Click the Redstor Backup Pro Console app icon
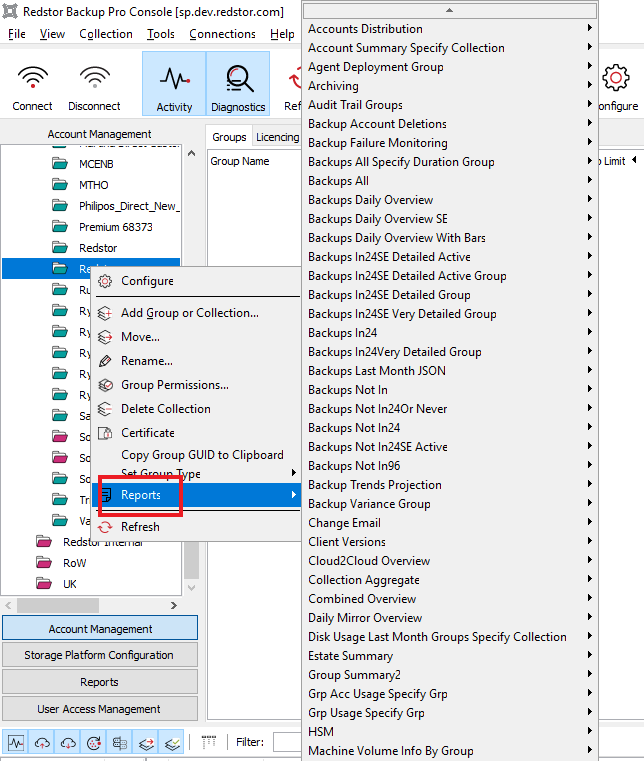This screenshot has width=644, height=761. pyautogui.click(x=10, y=11)
